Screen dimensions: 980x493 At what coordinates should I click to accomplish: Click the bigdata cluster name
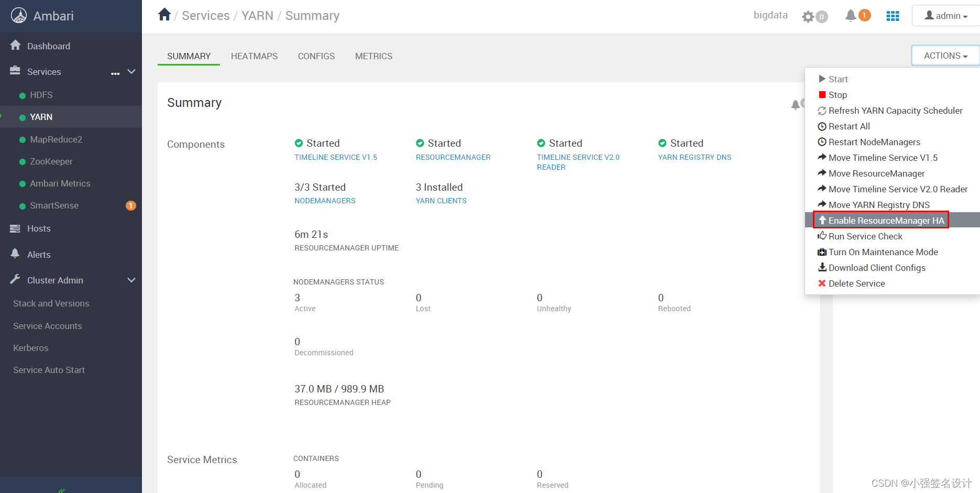tap(770, 15)
